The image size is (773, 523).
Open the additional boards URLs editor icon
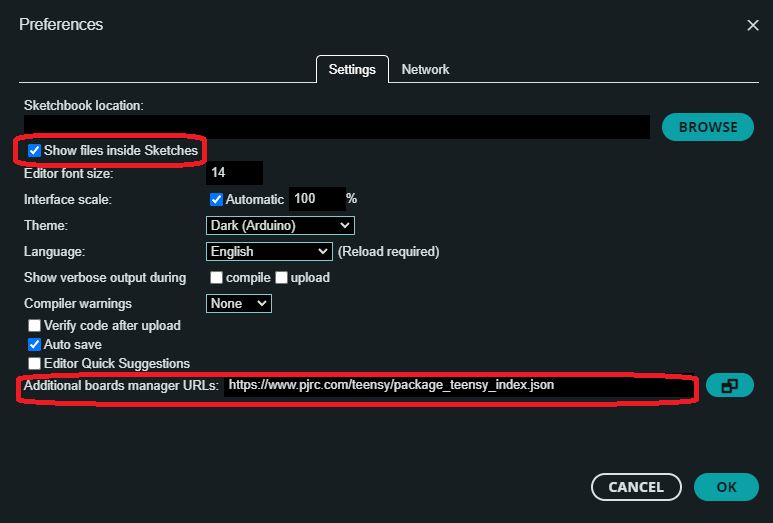[730, 385]
